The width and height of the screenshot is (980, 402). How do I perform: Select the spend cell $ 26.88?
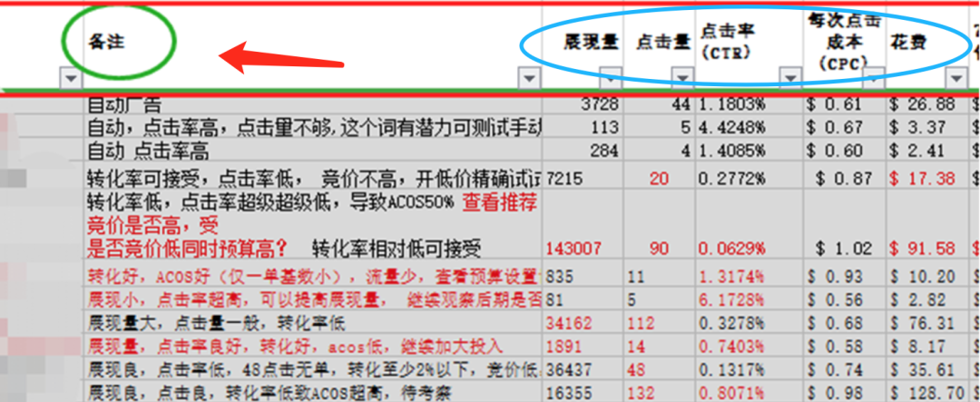[926, 105]
